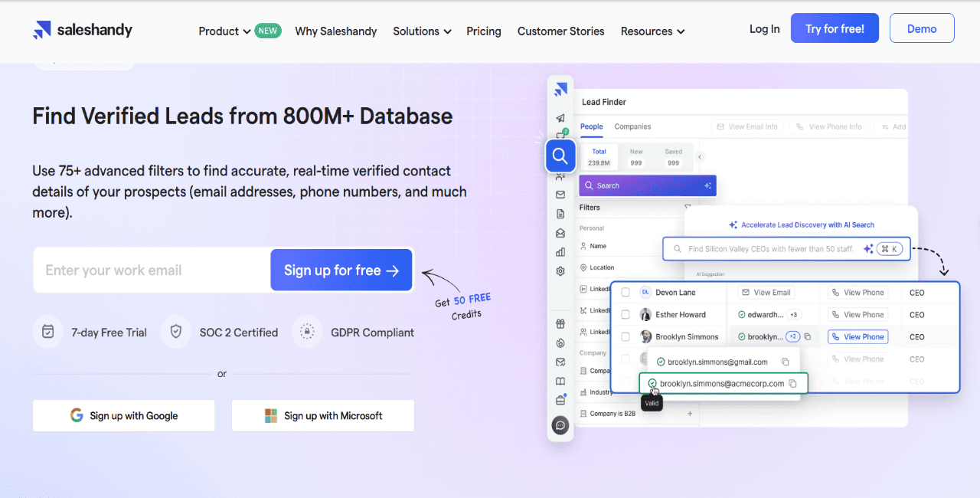
Task: Click the work email input field
Action: [x=152, y=270]
